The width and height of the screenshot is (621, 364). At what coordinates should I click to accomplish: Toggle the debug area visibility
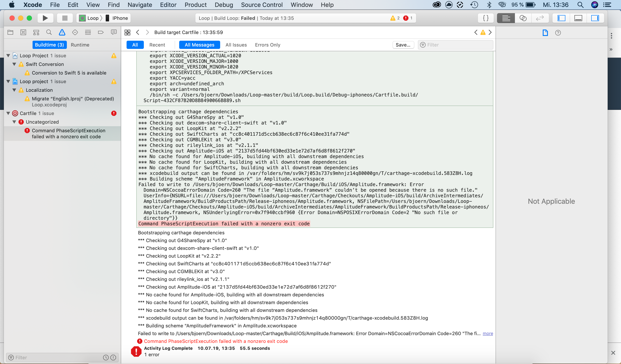[x=578, y=18]
